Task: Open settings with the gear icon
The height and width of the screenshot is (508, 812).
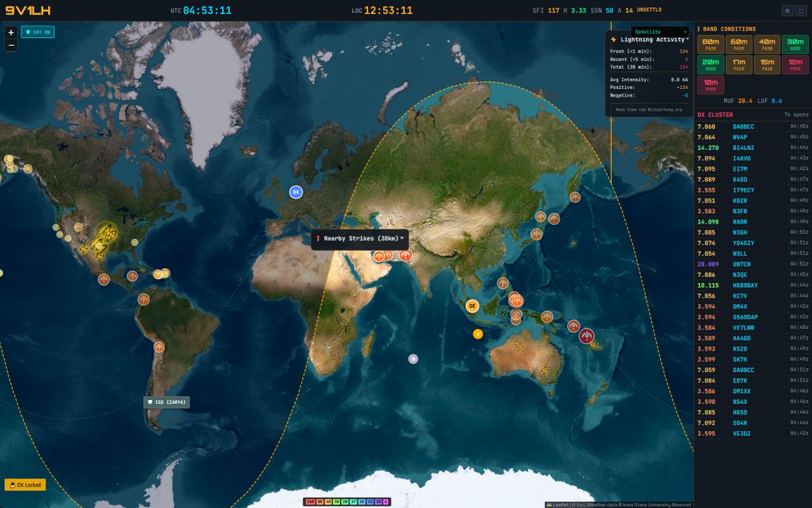Action: click(788, 10)
